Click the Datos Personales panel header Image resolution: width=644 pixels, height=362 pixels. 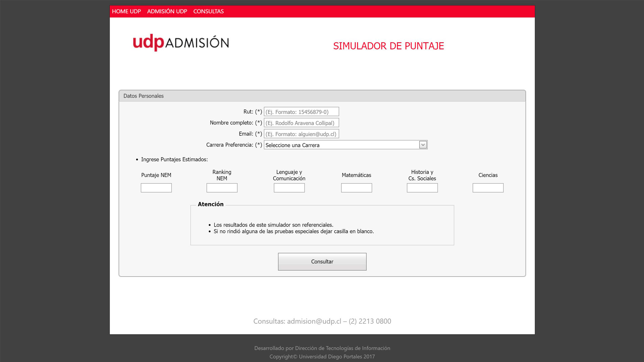click(322, 96)
